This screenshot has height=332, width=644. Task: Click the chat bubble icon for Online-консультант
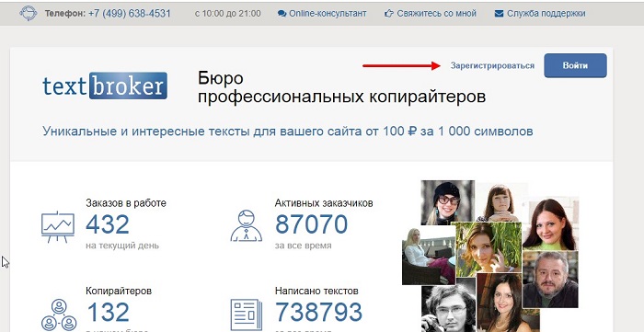282,14
